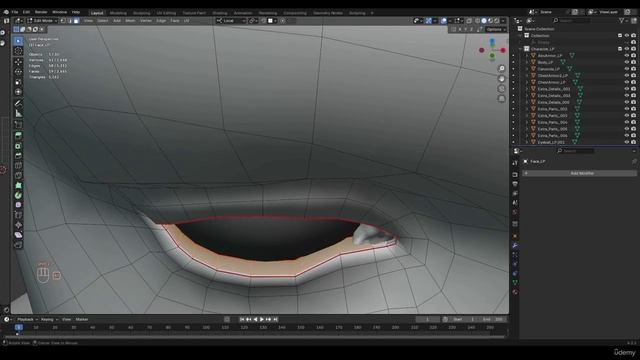Select the Shear tool
Image resolution: width=640 pixels, height=360 pixels.
tap(18, 235)
